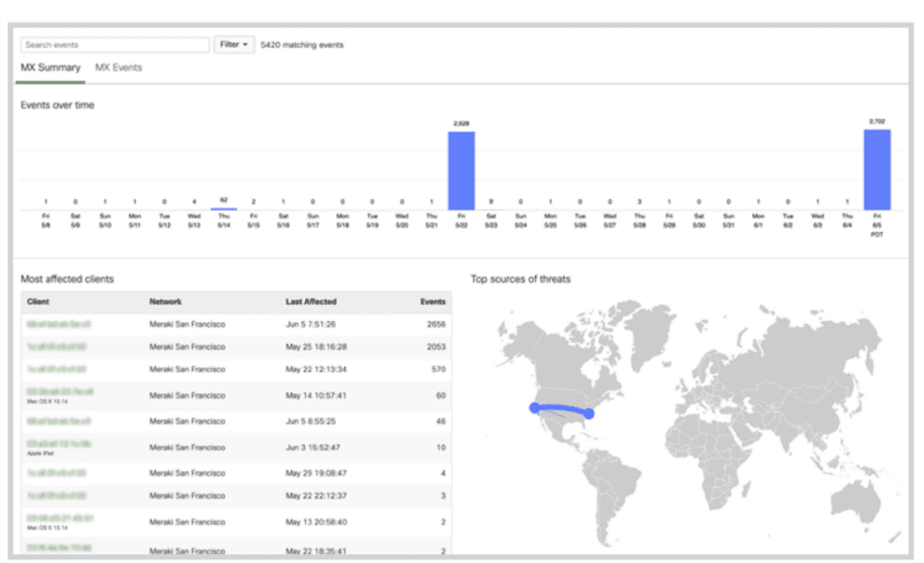Select the tall bar for Fri 6/5
The width and height of the screenshot is (924, 563).
877,170
